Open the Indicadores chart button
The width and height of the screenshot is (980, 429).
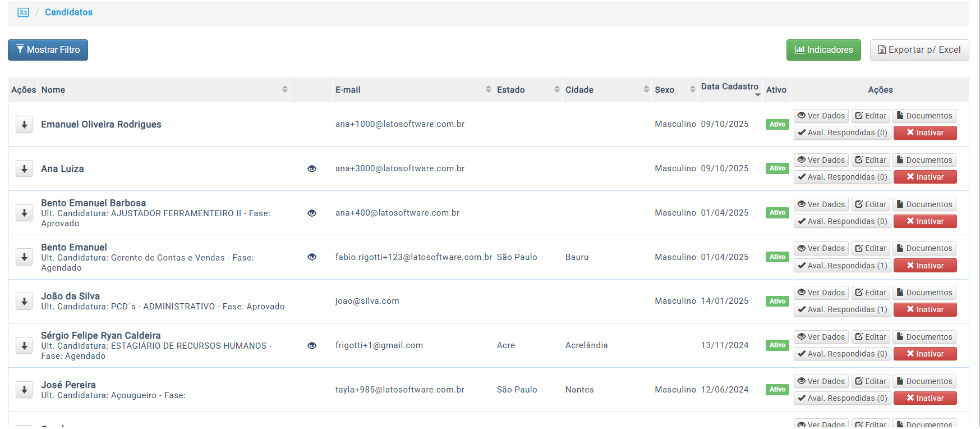tap(823, 50)
